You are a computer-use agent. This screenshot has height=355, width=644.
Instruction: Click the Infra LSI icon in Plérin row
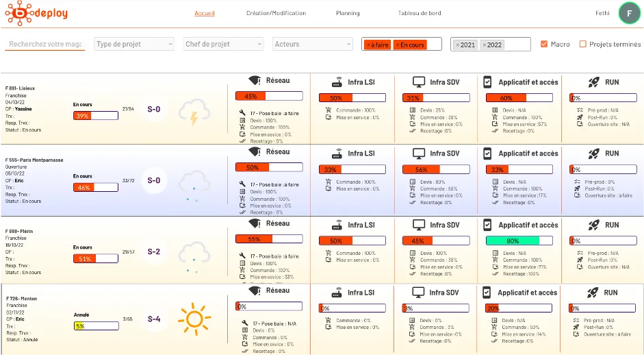tap(337, 225)
